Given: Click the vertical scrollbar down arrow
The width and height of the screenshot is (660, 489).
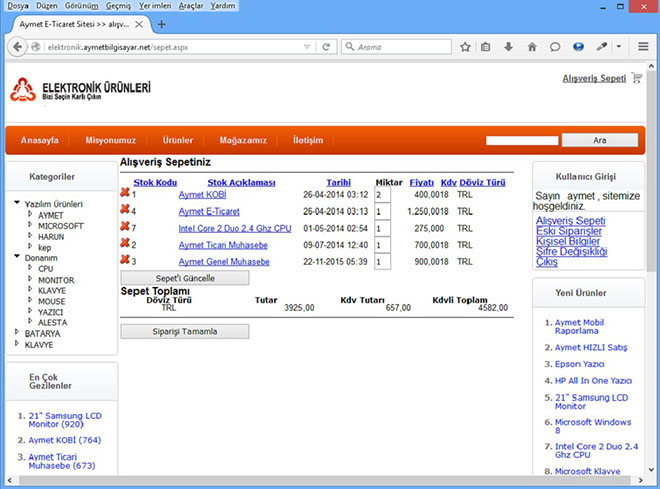Looking at the screenshot, I should tap(651, 470).
